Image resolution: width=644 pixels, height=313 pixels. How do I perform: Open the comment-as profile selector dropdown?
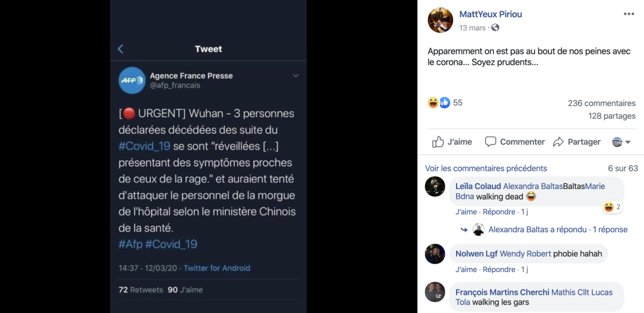coord(621,142)
